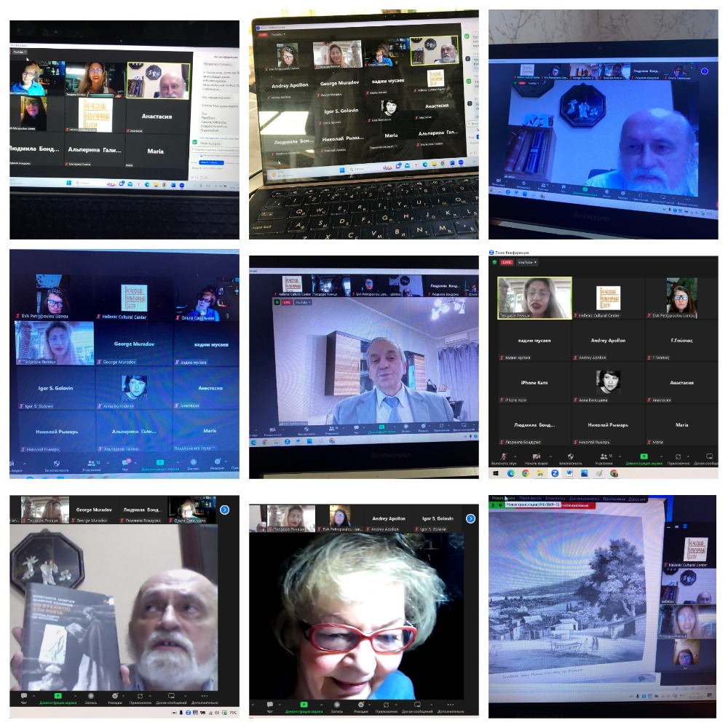Toggle Запись recording in red-glasses woman's window
Viewport: 728px width, 728px height.
[x=336, y=707]
